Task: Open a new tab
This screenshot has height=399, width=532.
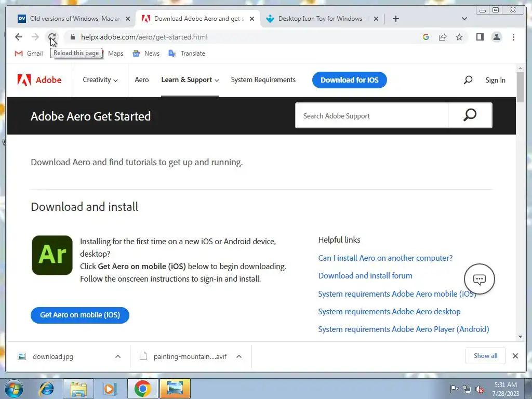Action: coord(395,19)
